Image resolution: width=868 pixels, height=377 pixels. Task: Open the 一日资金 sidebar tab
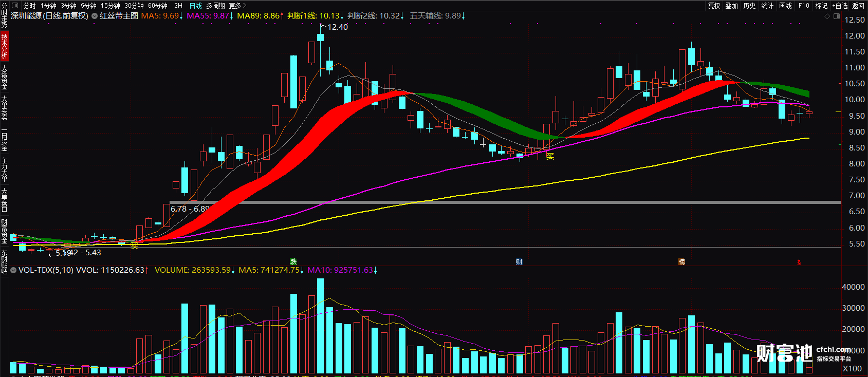pyautogui.click(x=4, y=138)
